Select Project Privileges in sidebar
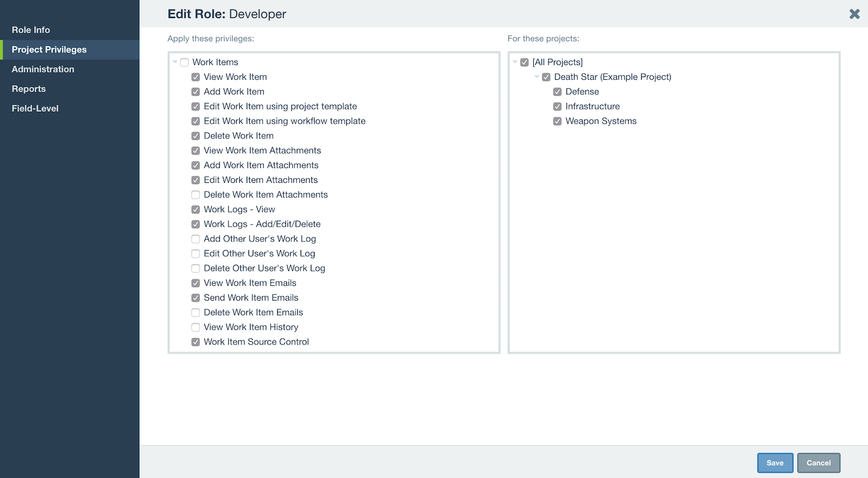Image resolution: width=868 pixels, height=478 pixels. 69,49
